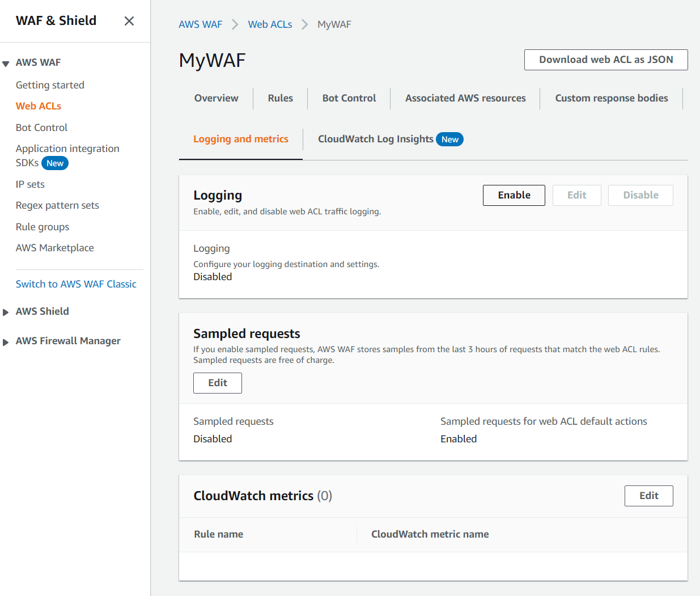Collapse the AWS WAF section arrow
Screen dimensions: 700x596
tap(6, 64)
